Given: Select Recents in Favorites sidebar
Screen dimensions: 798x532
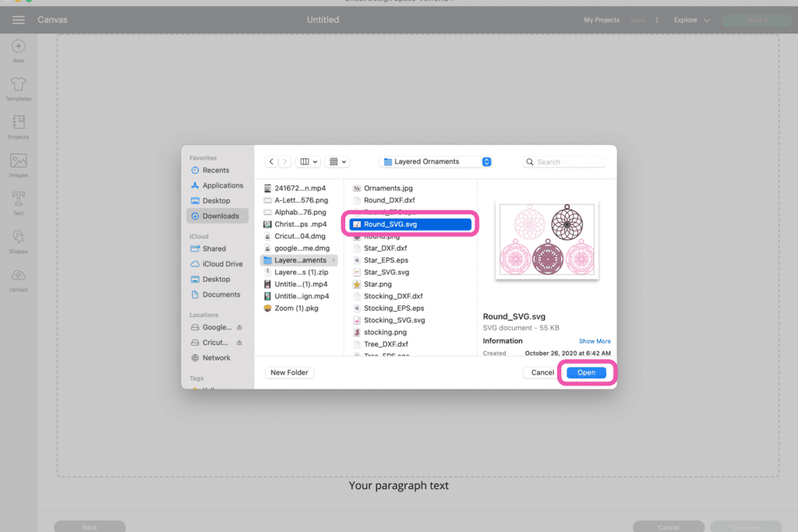Looking at the screenshot, I should tap(216, 171).
